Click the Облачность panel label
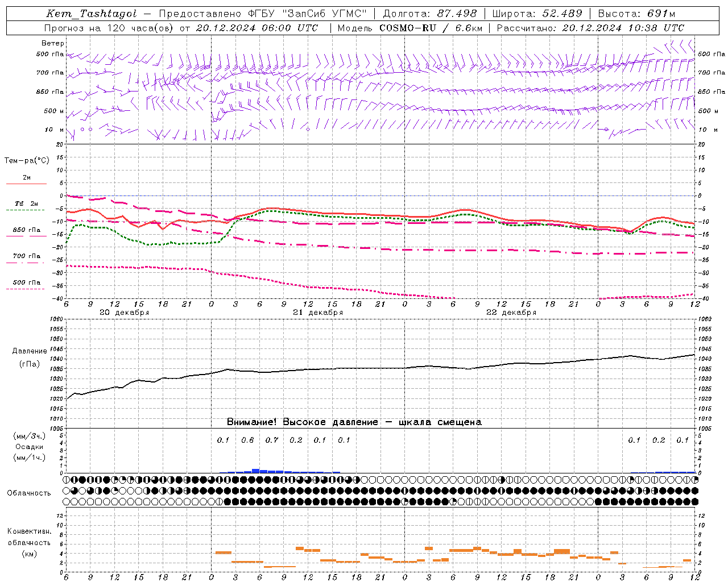The image size is (728, 582). [29, 493]
